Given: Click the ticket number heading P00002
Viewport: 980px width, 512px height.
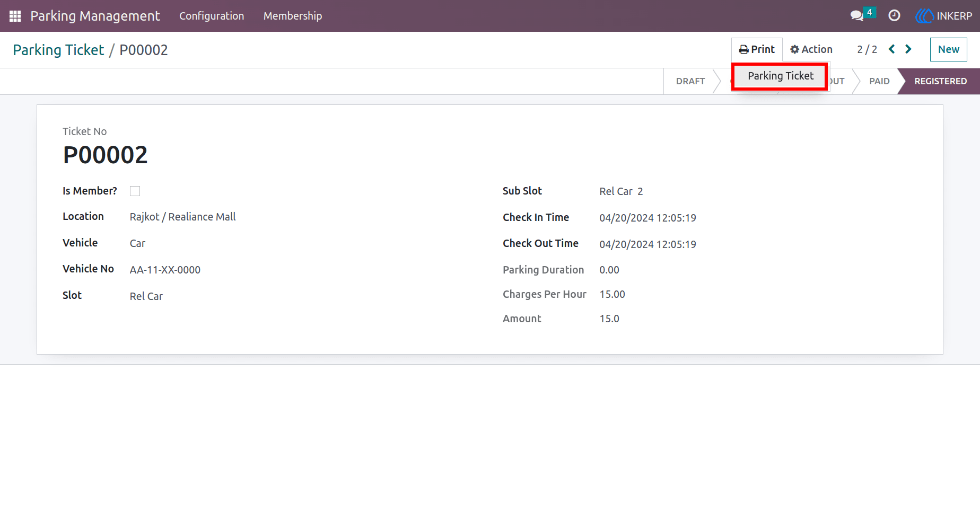Looking at the screenshot, I should click(105, 155).
